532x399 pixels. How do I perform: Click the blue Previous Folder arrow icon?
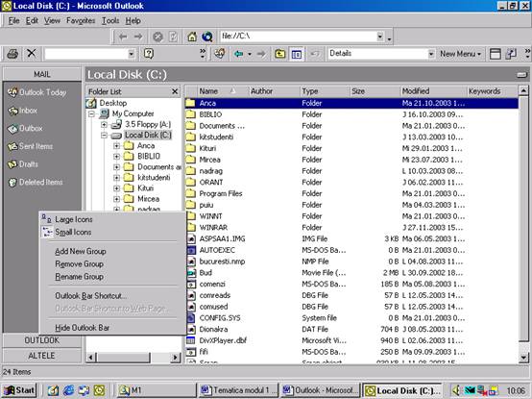[239, 54]
